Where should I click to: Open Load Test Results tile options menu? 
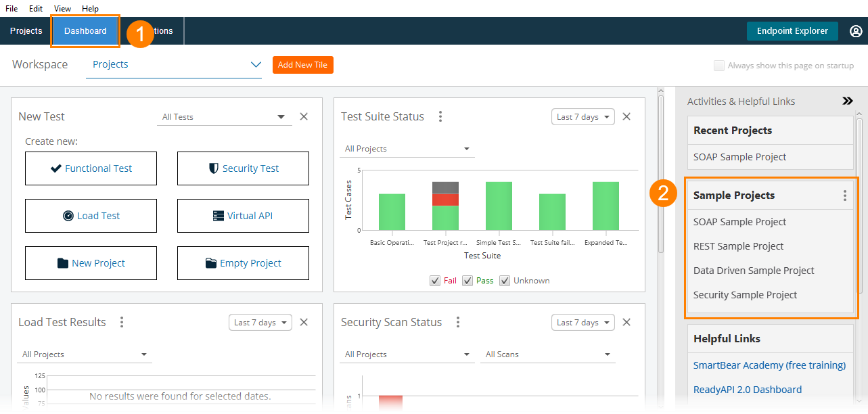point(122,322)
